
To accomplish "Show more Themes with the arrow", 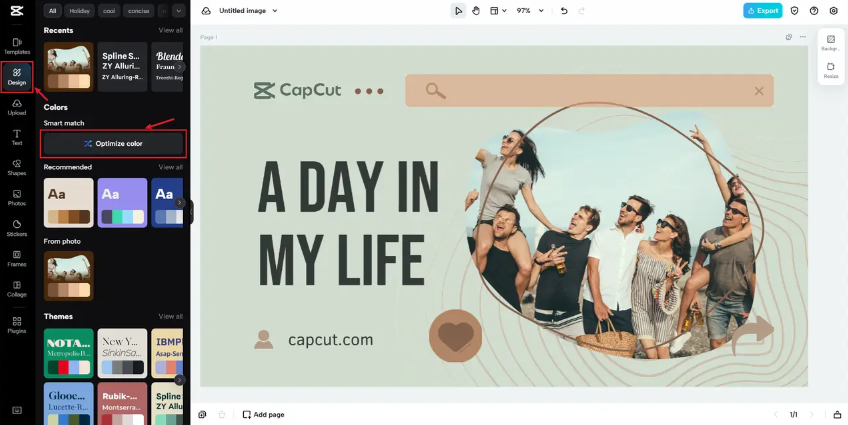I will (x=180, y=380).
